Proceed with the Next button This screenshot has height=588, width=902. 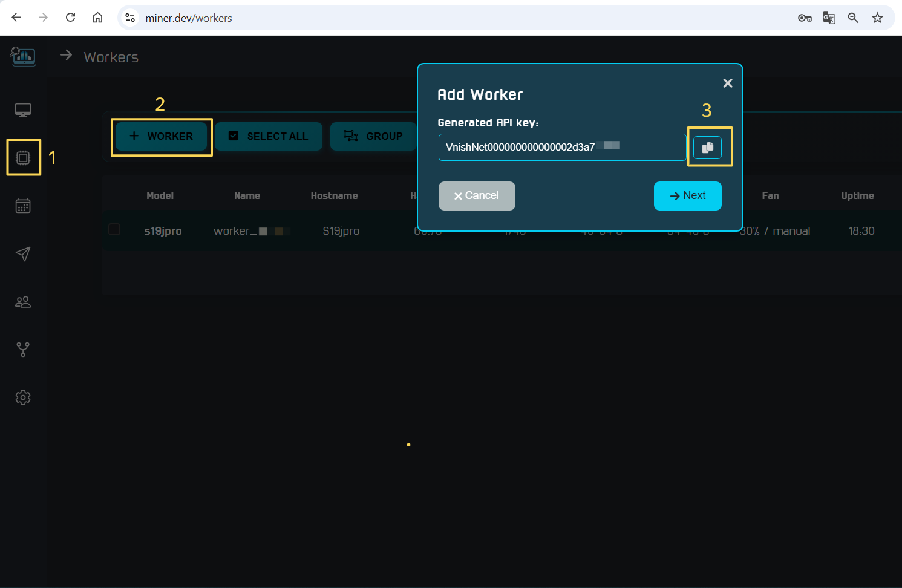point(688,196)
